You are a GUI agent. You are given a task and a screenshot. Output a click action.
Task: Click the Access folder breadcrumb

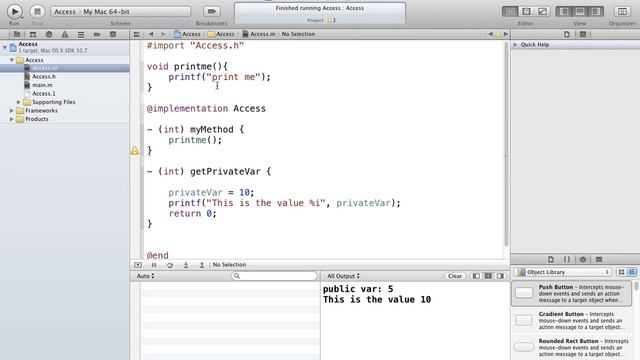click(221, 34)
